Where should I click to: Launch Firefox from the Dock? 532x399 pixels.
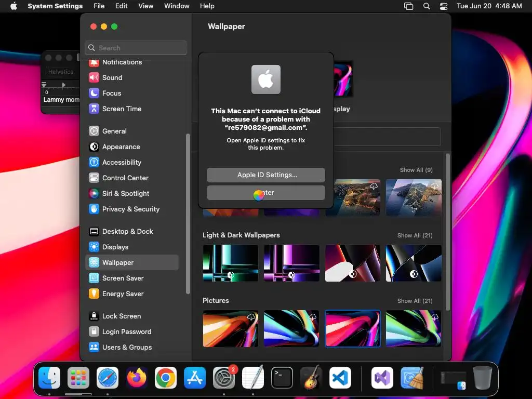click(137, 378)
